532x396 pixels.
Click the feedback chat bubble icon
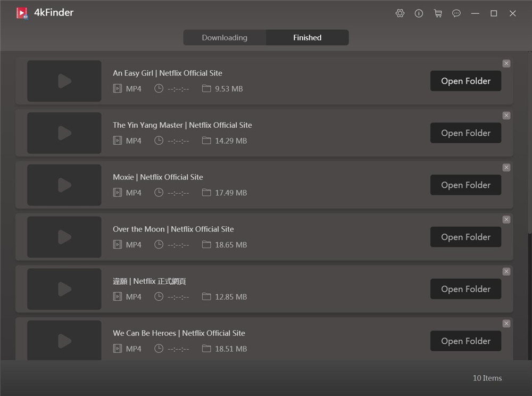(456, 13)
